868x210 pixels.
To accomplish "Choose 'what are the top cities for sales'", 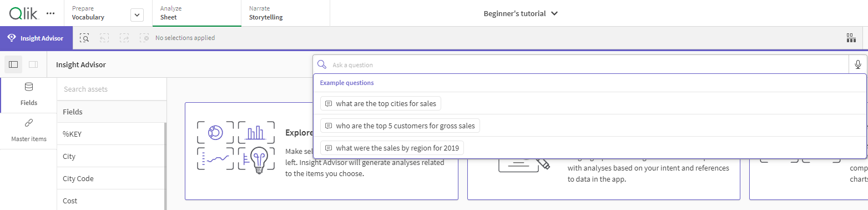I will (x=381, y=103).
